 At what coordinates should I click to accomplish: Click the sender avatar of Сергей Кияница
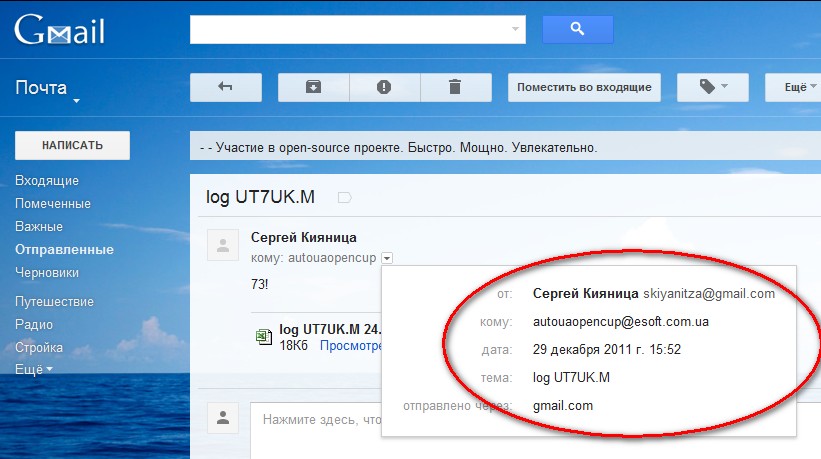(223, 244)
